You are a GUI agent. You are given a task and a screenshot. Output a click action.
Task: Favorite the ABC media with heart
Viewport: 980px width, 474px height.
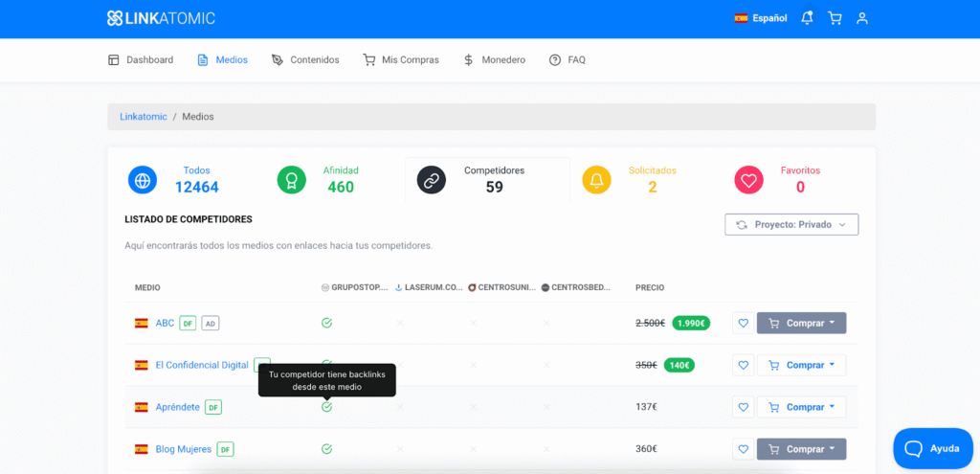pyautogui.click(x=743, y=324)
